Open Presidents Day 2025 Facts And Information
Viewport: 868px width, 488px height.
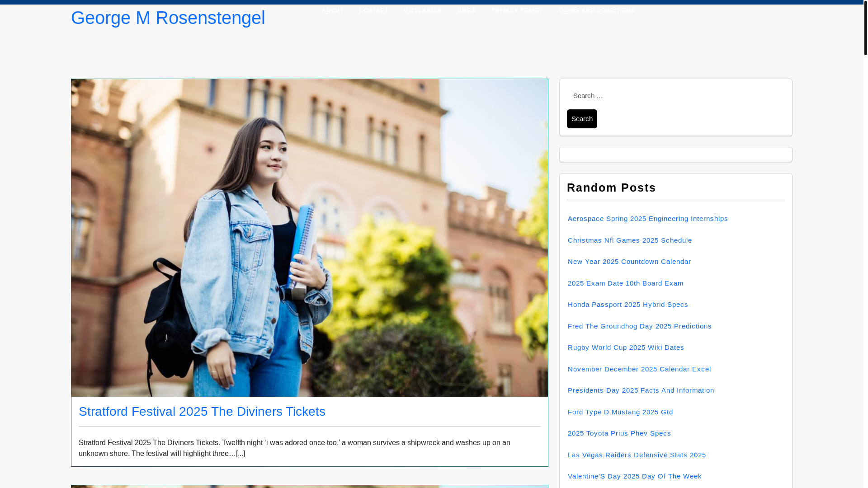[x=641, y=390]
